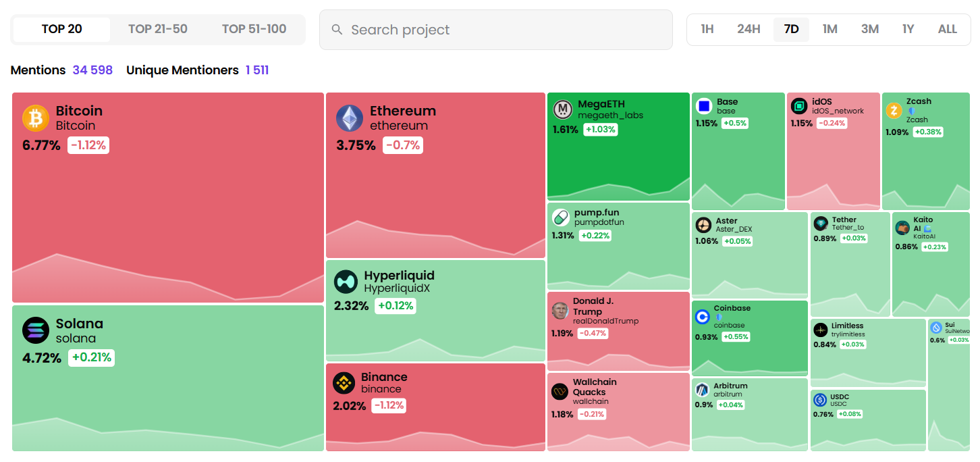Image resolution: width=980 pixels, height=462 pixels.
Task: Click the Hyperliquid logo icon
Action: tap(346, 282)
